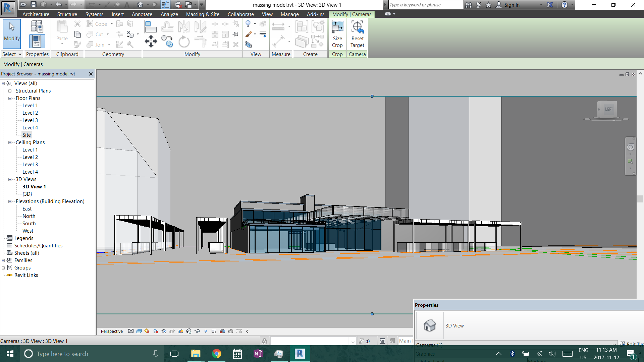The width and height of the screenshot is (644, 362).
Task: Collapse the Ceiling Plans node
Action: pos(10,142)
